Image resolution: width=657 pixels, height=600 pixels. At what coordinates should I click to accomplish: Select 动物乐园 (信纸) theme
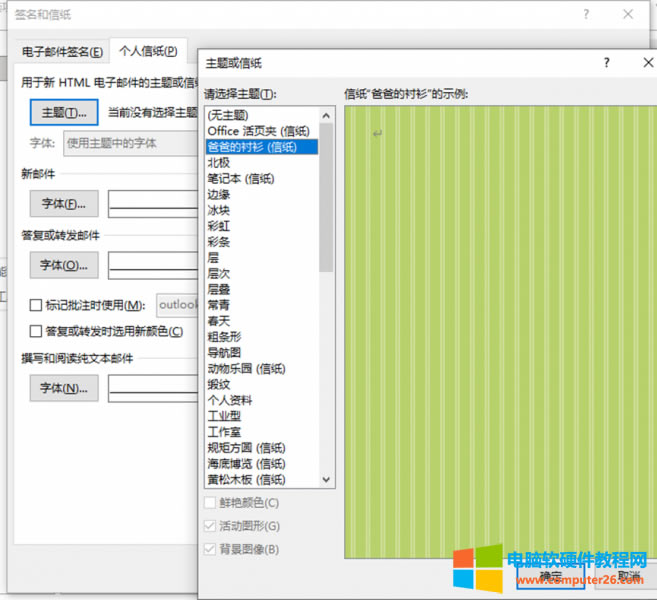246,368
